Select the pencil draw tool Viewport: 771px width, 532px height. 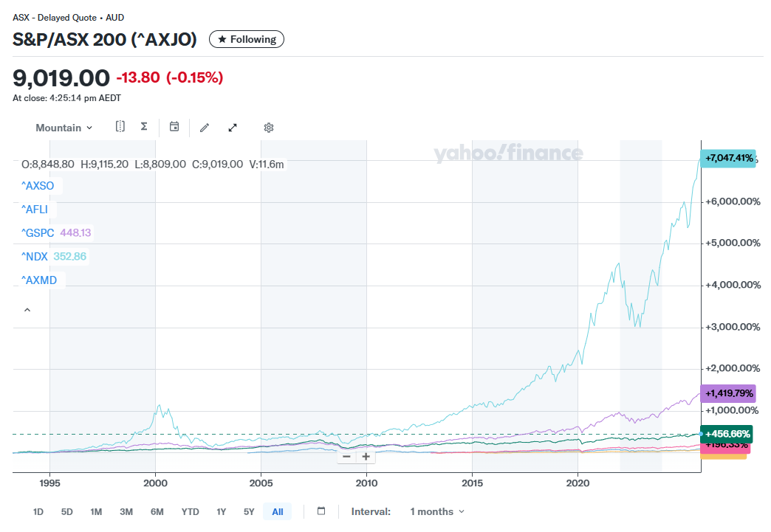[205, 128]
